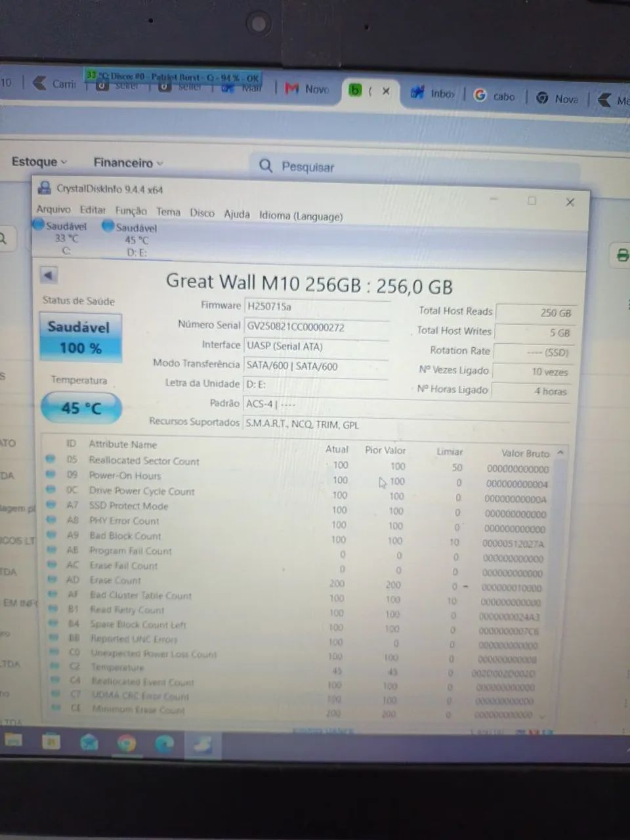The height and width of the screenshot is (840, 630).
Task: Click the Nº Horas Ligado value 4 horas
Action: [531, 391]
